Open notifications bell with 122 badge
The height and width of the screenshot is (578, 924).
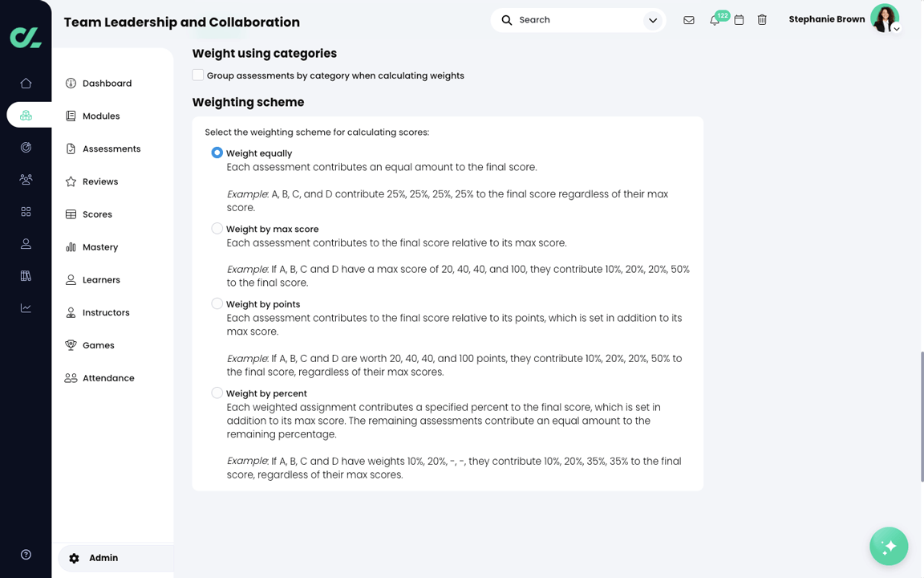715,20
